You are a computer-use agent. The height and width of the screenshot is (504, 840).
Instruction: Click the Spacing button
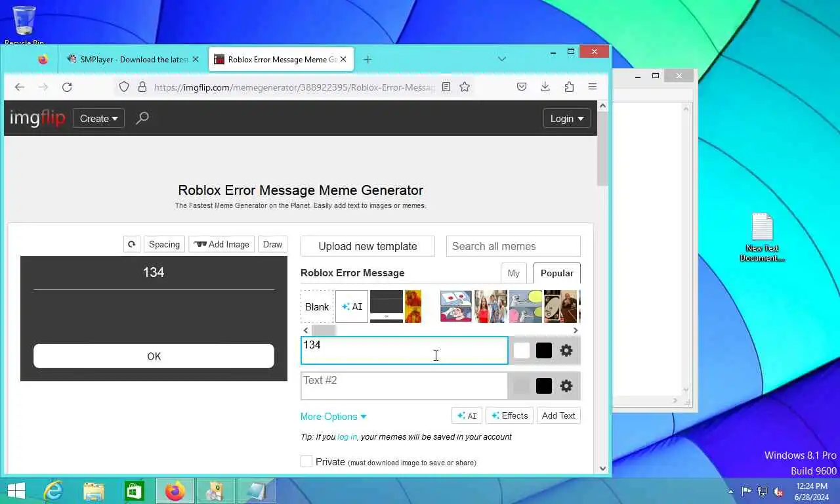tap(164, 244)
